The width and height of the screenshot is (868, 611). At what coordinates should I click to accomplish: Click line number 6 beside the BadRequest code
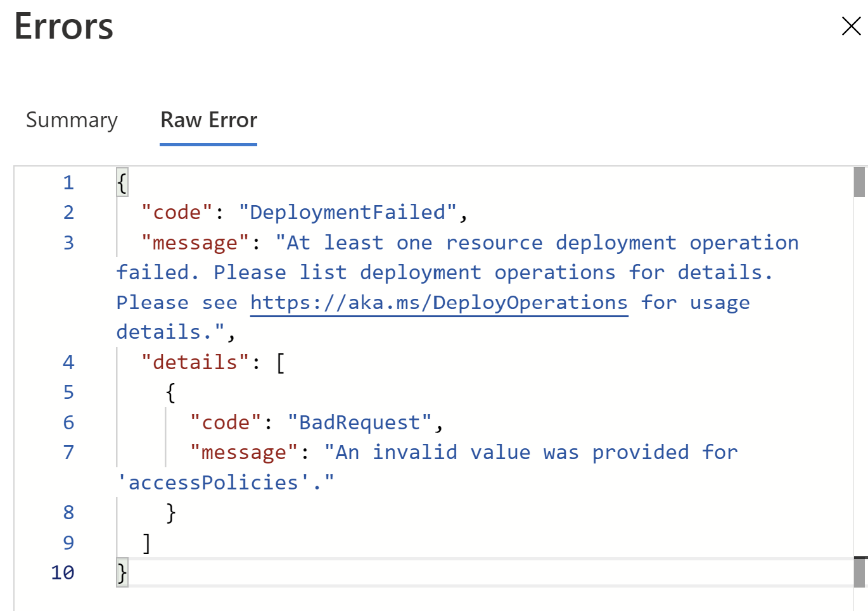68,422
